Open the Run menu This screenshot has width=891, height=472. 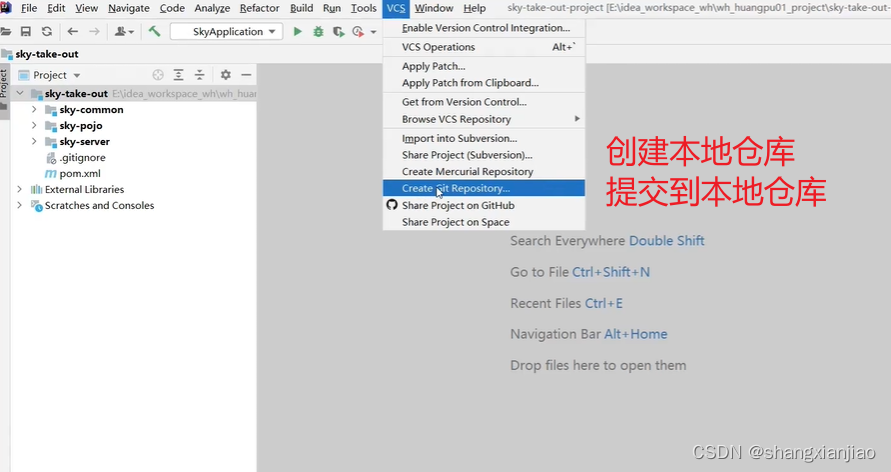(332, 8)
